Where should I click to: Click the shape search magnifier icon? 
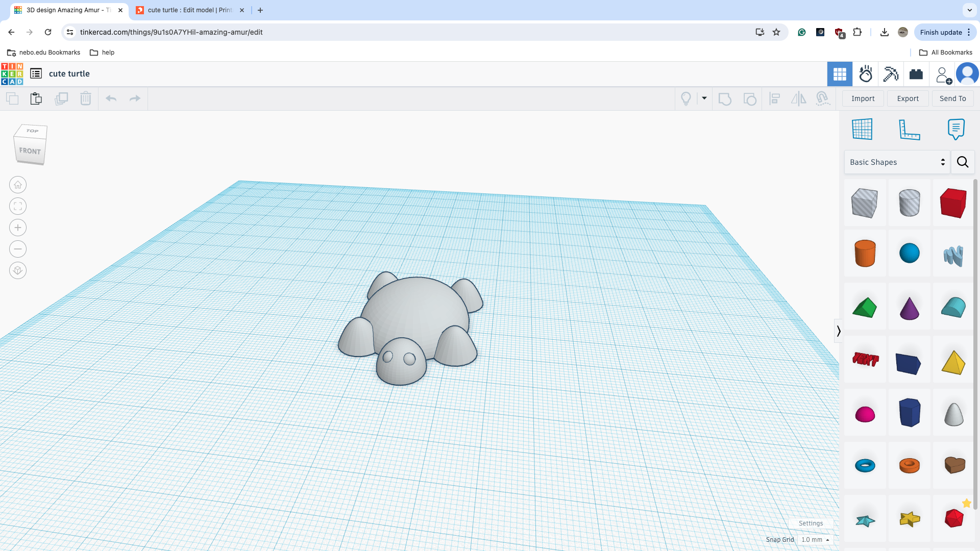click(x=963, y=162)
